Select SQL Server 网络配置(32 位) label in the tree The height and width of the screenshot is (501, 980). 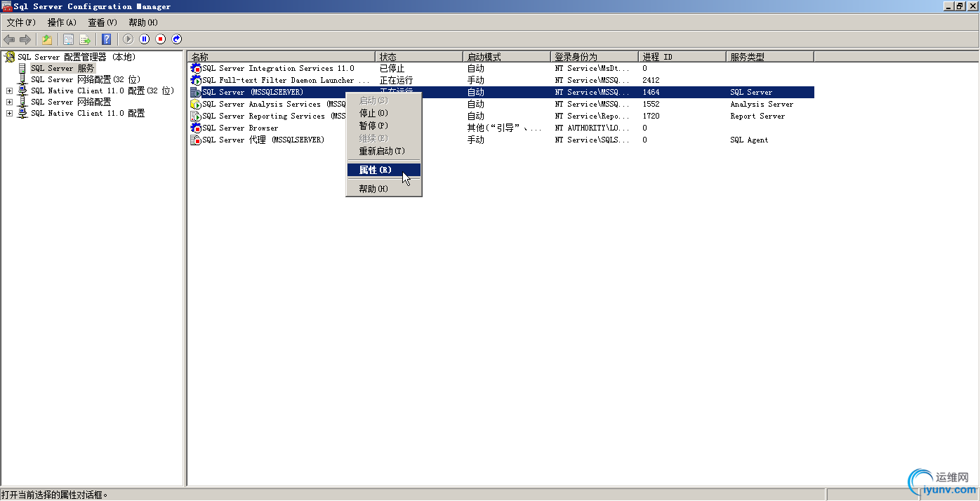pyautogui.click(x=85, y=79)
